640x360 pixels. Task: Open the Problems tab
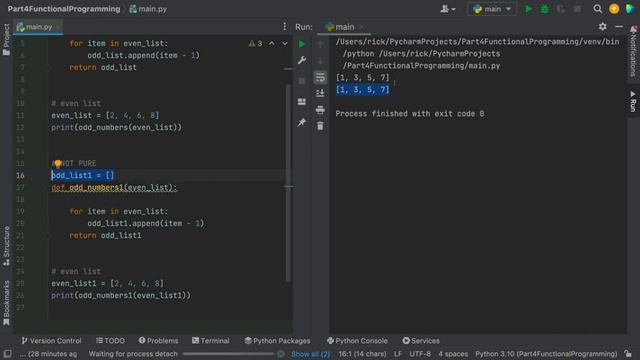(x=158, y=340)
